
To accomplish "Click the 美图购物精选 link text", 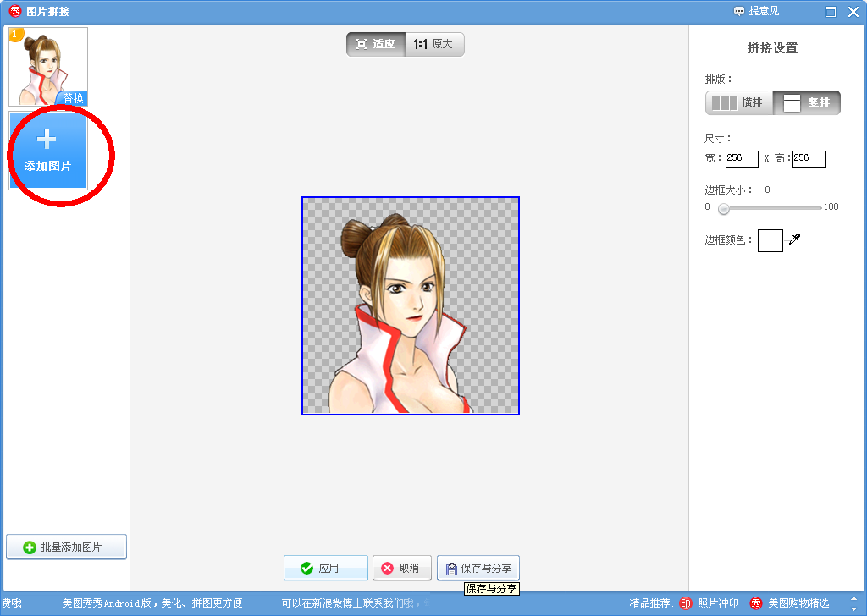I will [x=798, y=603].
